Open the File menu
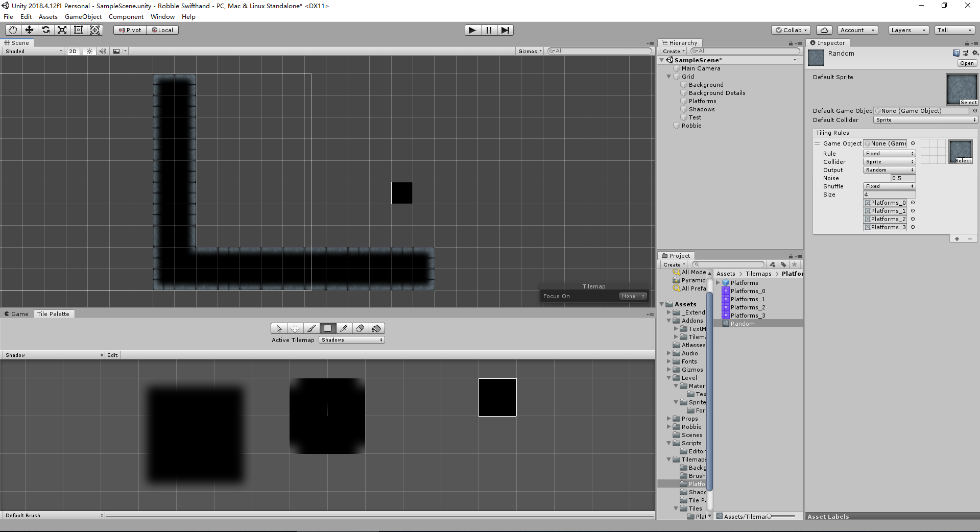Image resolution: width=980 pixels, height=532 pixels. [x=9, y=16]
